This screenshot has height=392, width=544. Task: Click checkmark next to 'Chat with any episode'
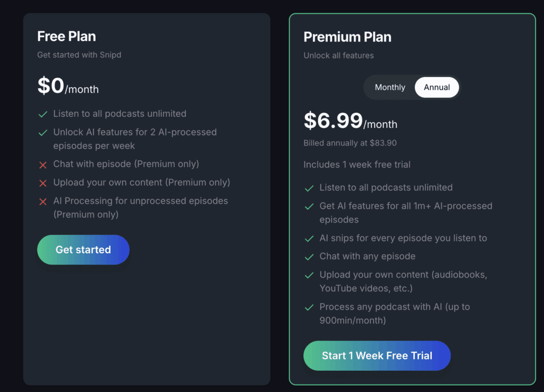[309, 257]
